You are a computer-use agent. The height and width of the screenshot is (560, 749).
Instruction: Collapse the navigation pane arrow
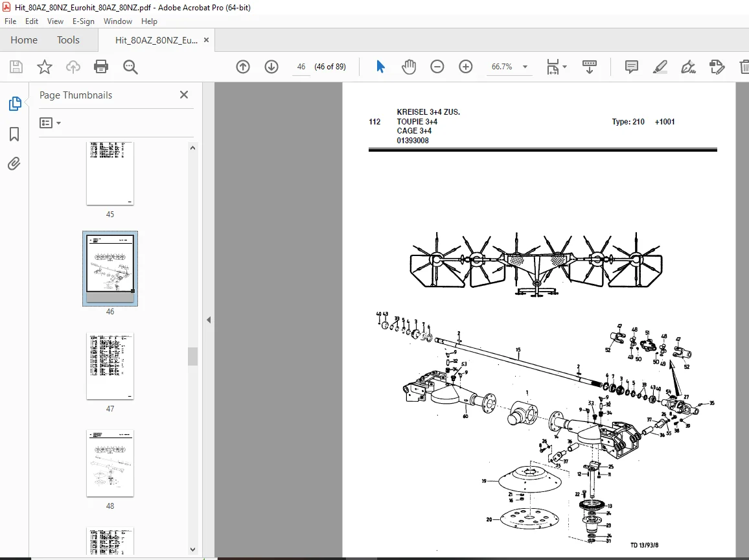click(x=209, y=320)
